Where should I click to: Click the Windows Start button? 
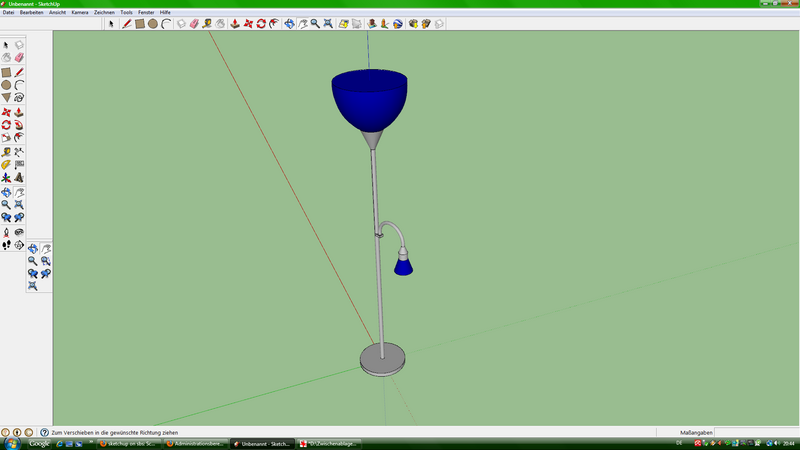click(10, 443)
